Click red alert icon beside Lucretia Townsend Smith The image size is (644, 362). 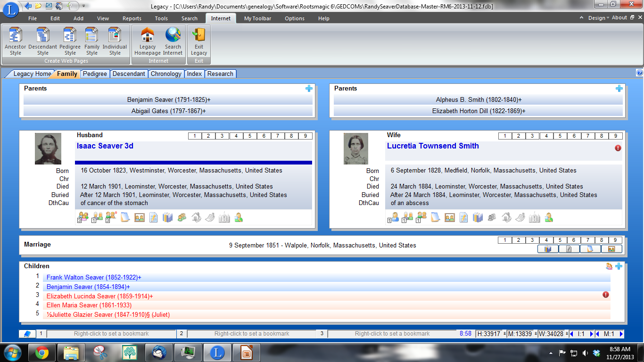[618, 148]
